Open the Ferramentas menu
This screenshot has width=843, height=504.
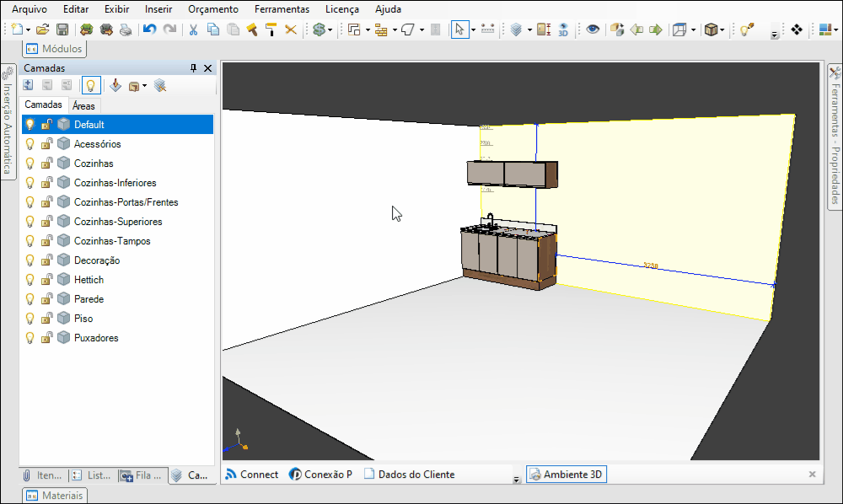(282, 9)
